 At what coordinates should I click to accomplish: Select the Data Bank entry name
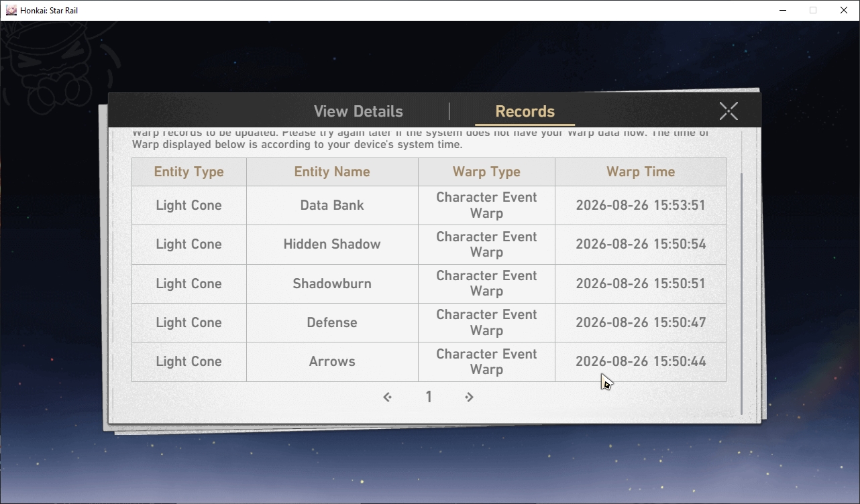332,205
